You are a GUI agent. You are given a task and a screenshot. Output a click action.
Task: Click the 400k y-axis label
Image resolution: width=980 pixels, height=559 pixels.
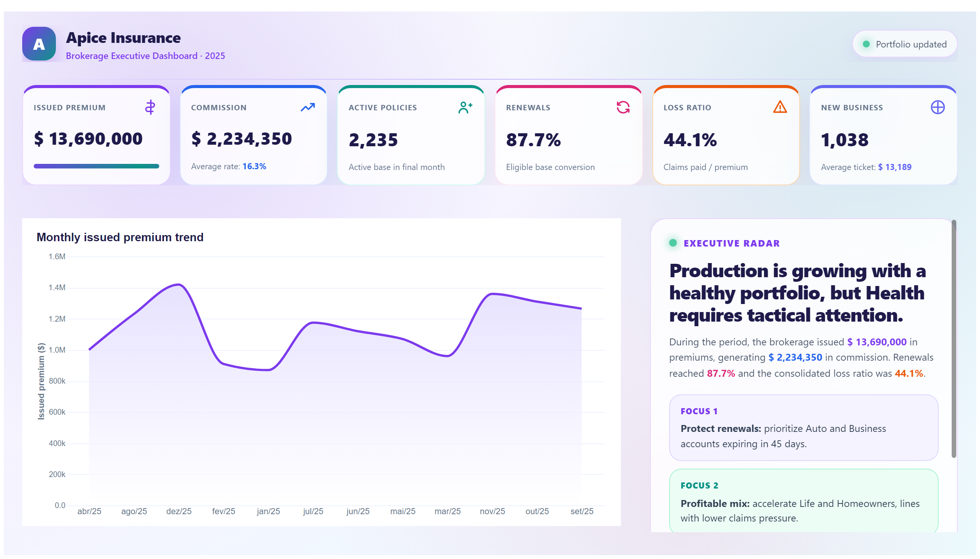click(57, 443)
